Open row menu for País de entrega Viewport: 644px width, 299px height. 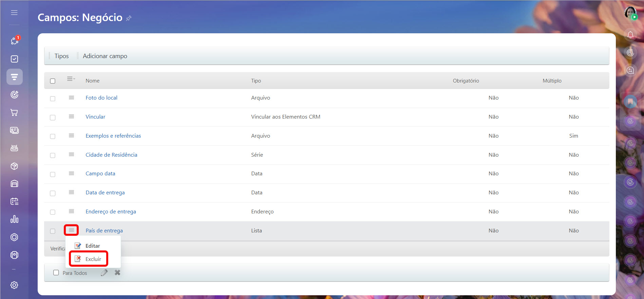click(71, 230)
